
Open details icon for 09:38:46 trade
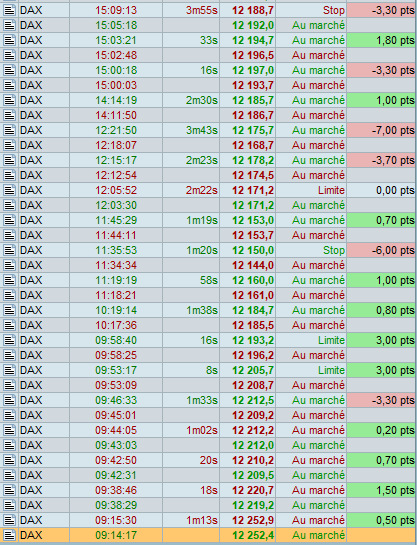pyautogui.click(x=9, y=490)
